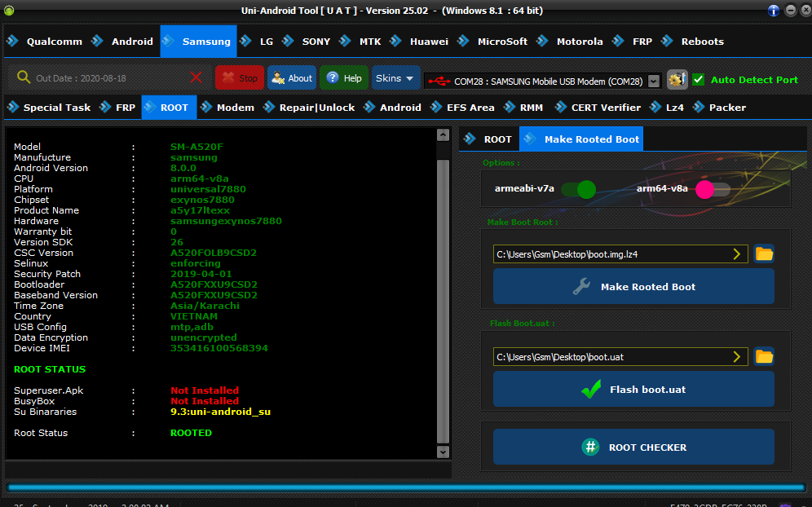
Task: Open the Lz4 sub-tab
Action: 667,108
